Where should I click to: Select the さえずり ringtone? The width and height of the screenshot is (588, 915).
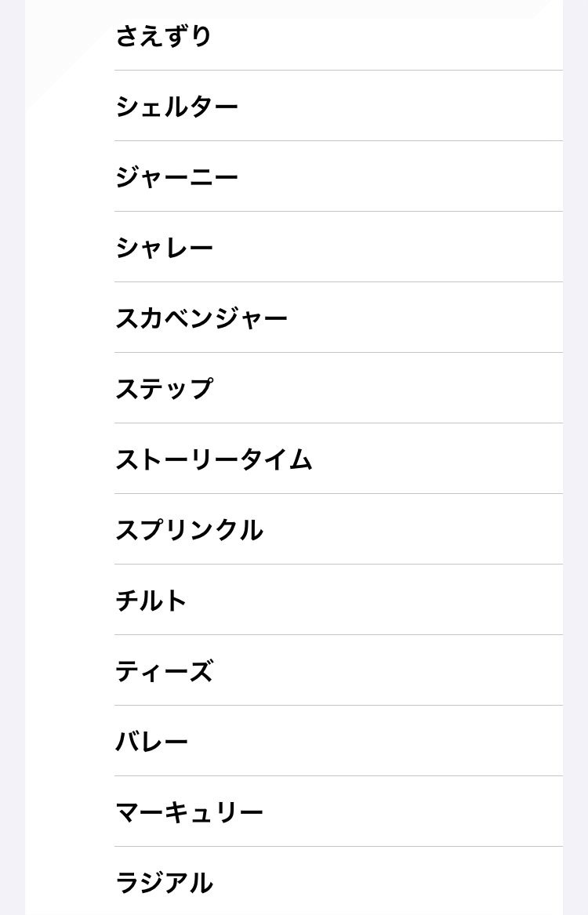point(164,36)
